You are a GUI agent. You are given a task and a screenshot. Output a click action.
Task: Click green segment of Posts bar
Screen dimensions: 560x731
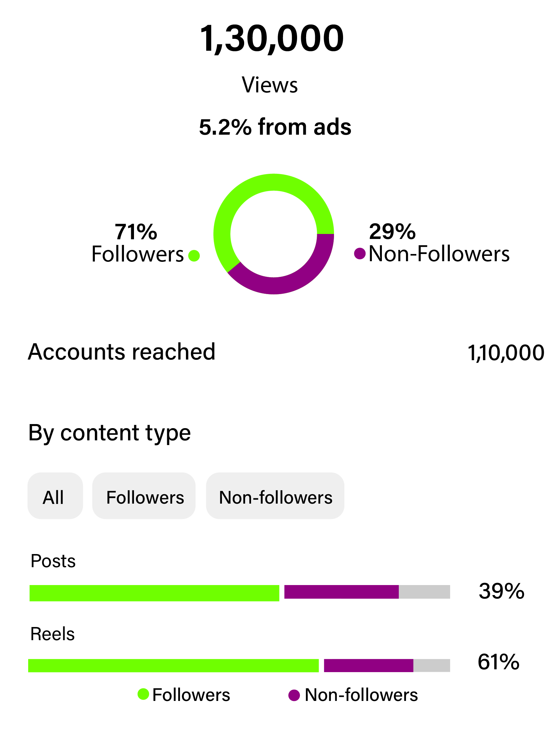pyautogui.click(x=154, y=593)
